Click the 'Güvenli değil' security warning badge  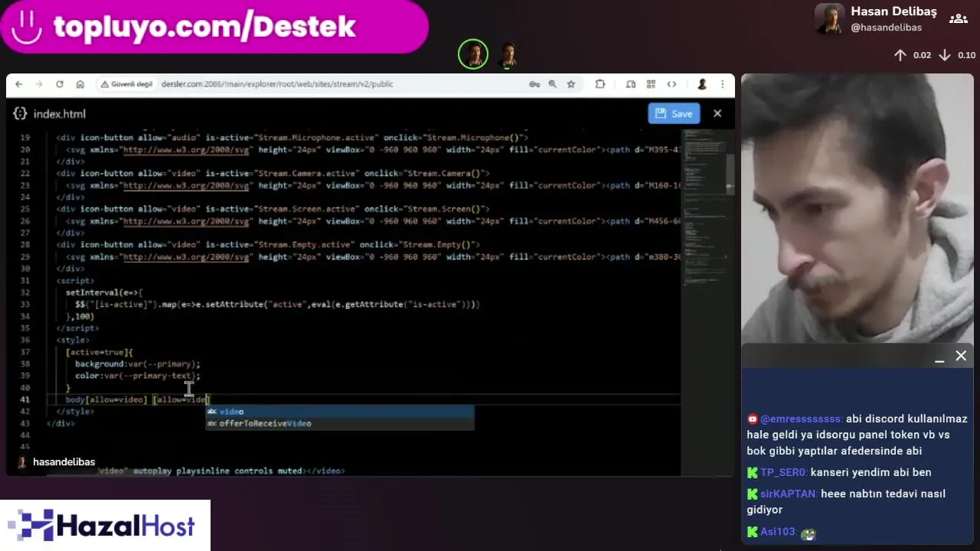127,84
